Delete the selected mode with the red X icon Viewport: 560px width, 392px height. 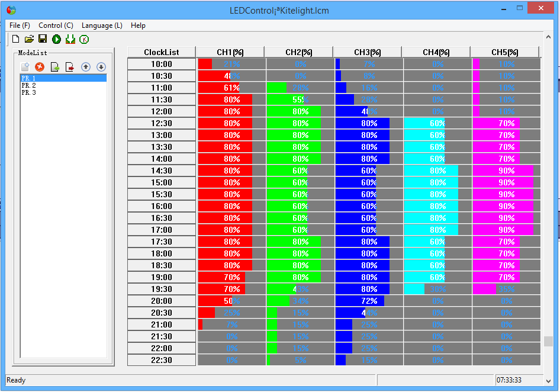click(40, 67)
